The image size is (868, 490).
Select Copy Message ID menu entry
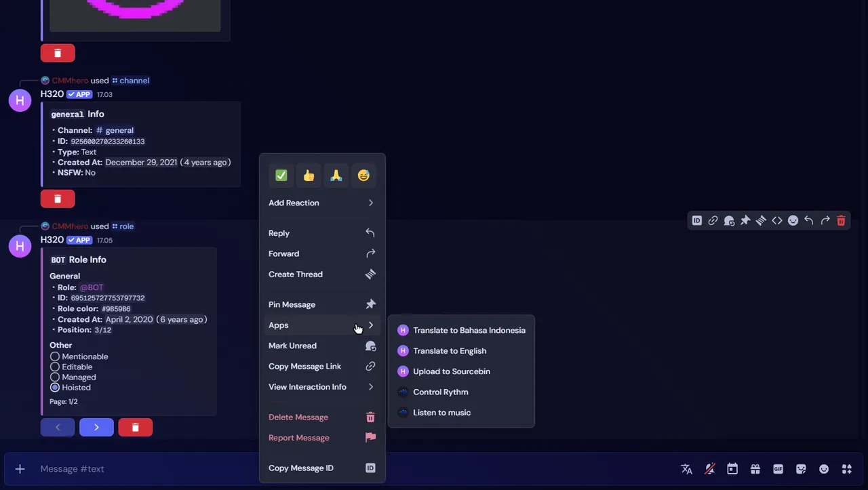[322, 468]
